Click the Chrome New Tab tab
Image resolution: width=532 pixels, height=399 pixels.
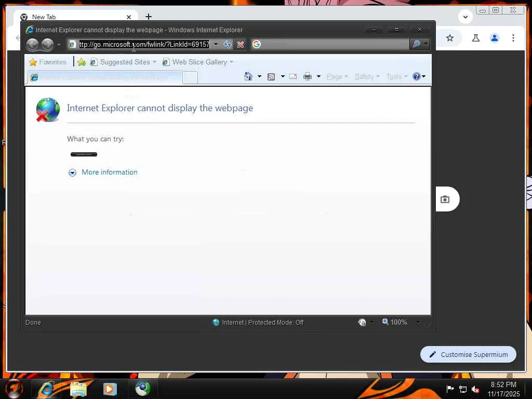tap(75, 17)
